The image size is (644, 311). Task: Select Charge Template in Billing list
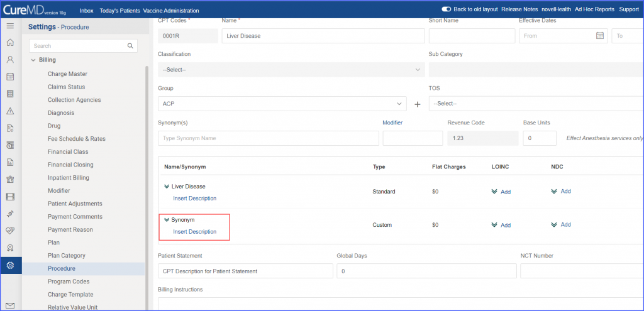pyautogui.click(x=70, y=295)
